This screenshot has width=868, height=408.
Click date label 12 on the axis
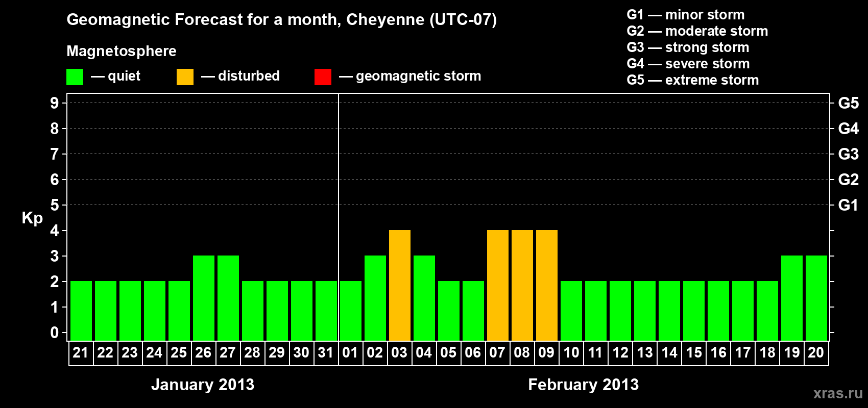coord(620,352)
